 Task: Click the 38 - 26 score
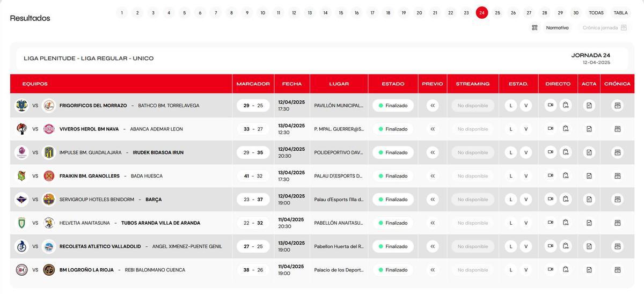click(x=253, y=270)
